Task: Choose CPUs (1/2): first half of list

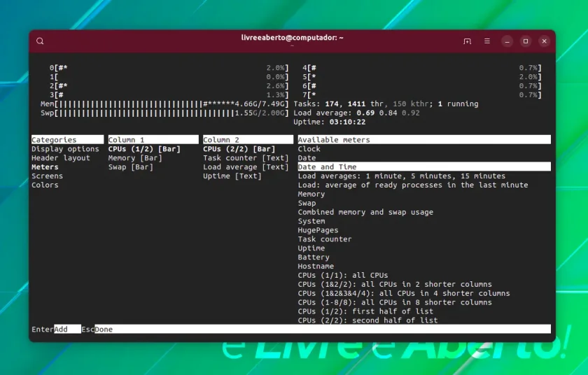Action: [x=365, y=311]
